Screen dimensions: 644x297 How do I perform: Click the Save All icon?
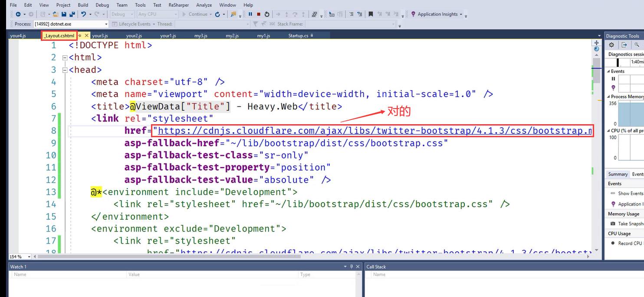point(72,14)
